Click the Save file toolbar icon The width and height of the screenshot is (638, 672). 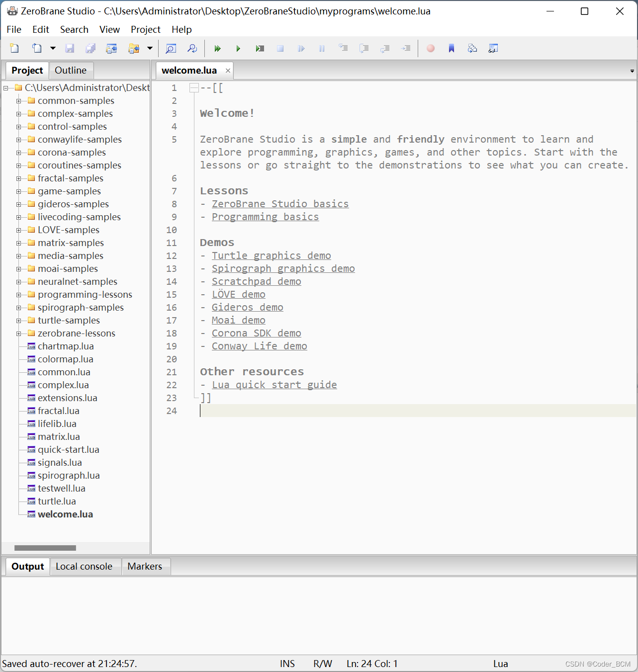pos(70,48)
